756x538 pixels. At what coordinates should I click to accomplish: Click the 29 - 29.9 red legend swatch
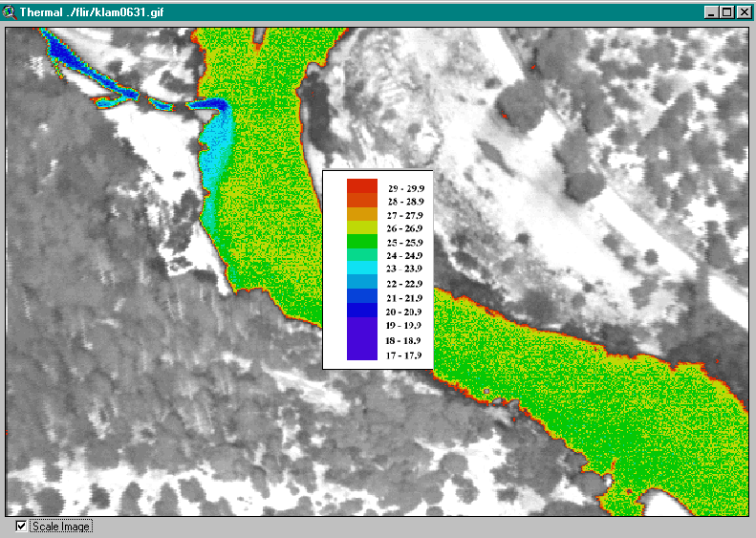click(x=362, y=186)
